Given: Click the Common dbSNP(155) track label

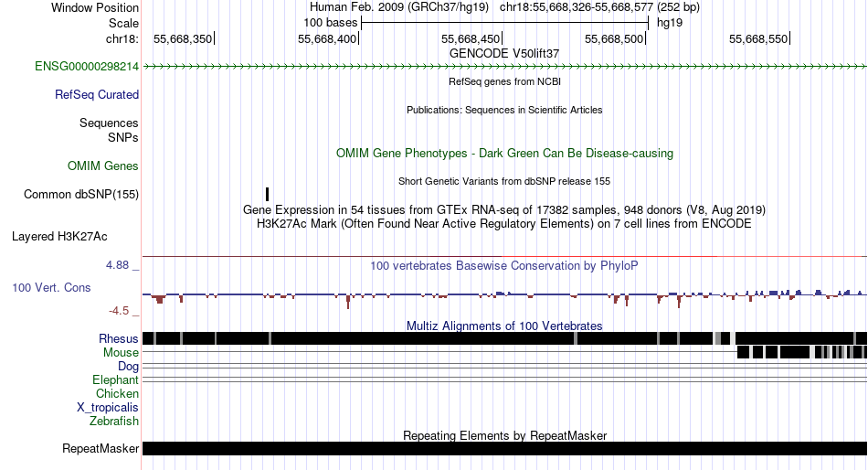Looking at the screenshot, I should point(80,195).
